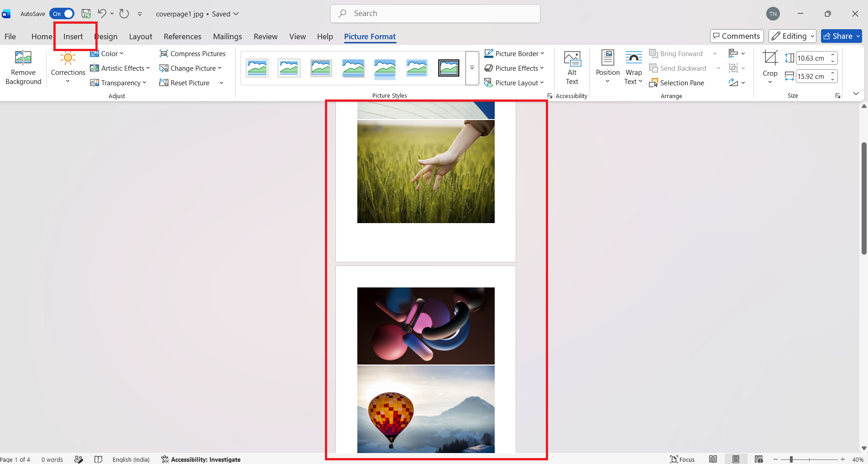Click the shape height field 10.63 cm
868x464 pixels.
(812, 58)
